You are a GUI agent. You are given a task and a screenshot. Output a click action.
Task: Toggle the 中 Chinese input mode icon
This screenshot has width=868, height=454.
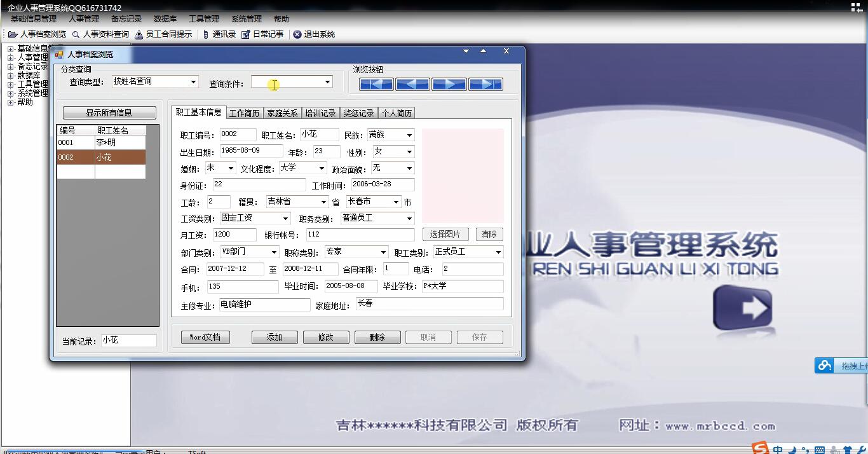point(778,450)
